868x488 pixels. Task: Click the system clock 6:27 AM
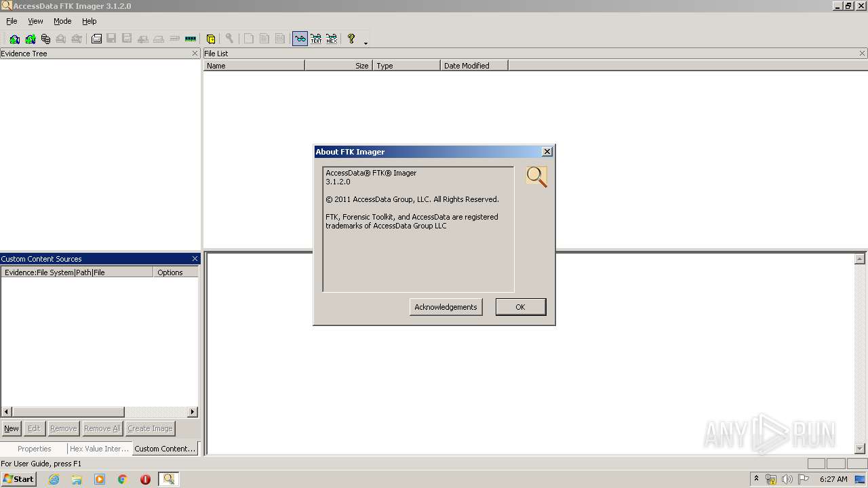click(833, 479)
